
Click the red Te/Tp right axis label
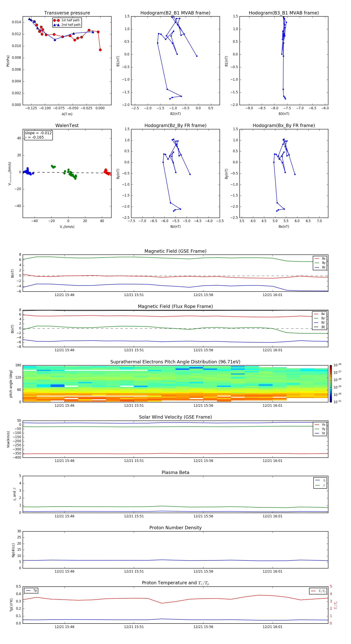click(x=336, y=605)
